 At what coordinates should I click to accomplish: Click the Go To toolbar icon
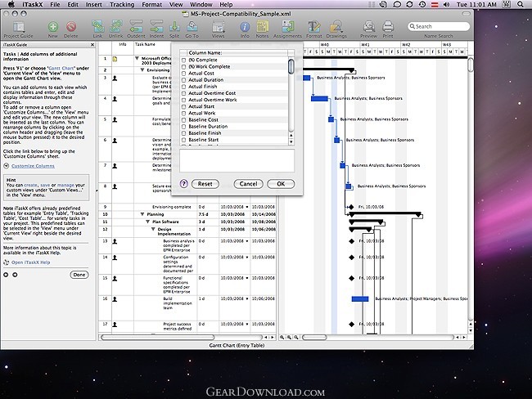point(192,26)
